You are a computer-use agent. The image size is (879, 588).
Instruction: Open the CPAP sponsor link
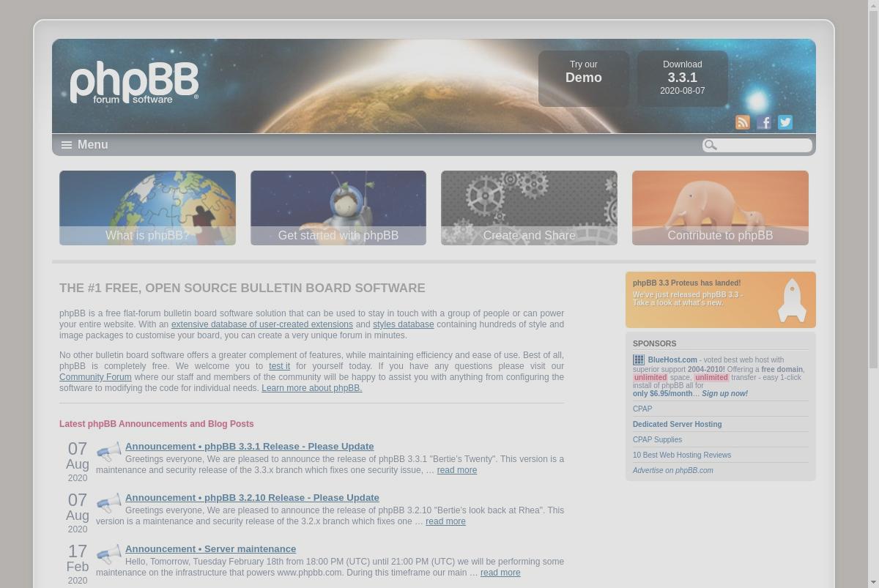point(642,409)
